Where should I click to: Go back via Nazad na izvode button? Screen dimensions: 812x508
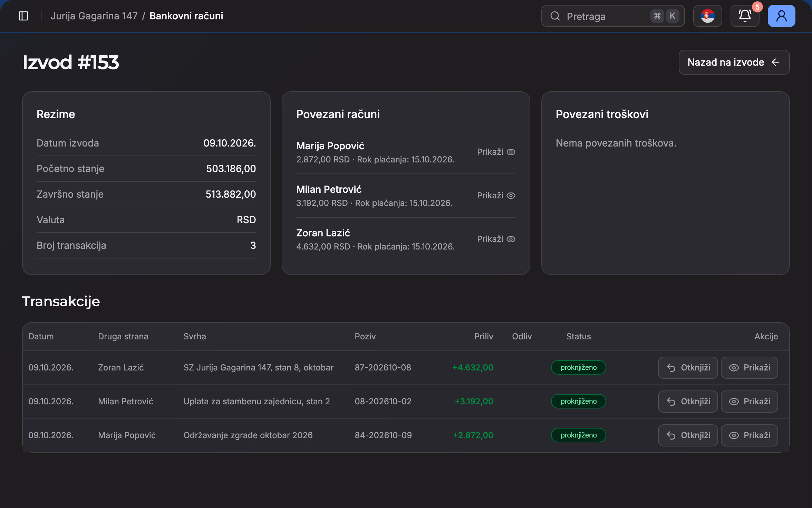point(734,62)
